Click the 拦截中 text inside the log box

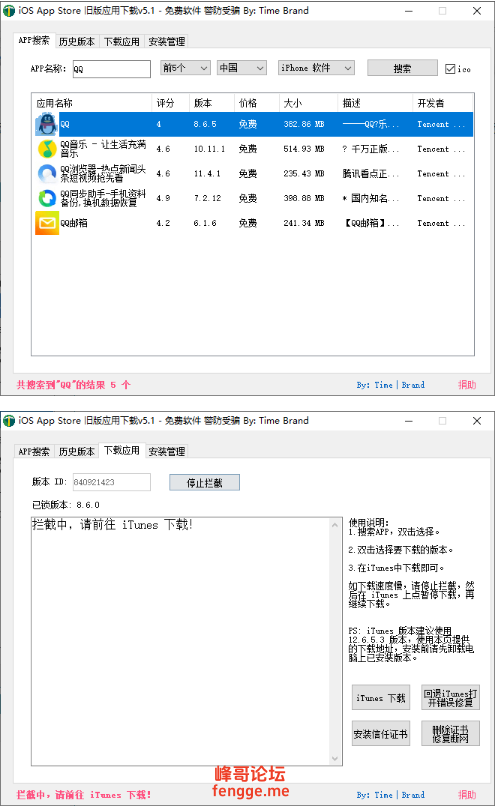pyautogui.click(x=112, y=525)
